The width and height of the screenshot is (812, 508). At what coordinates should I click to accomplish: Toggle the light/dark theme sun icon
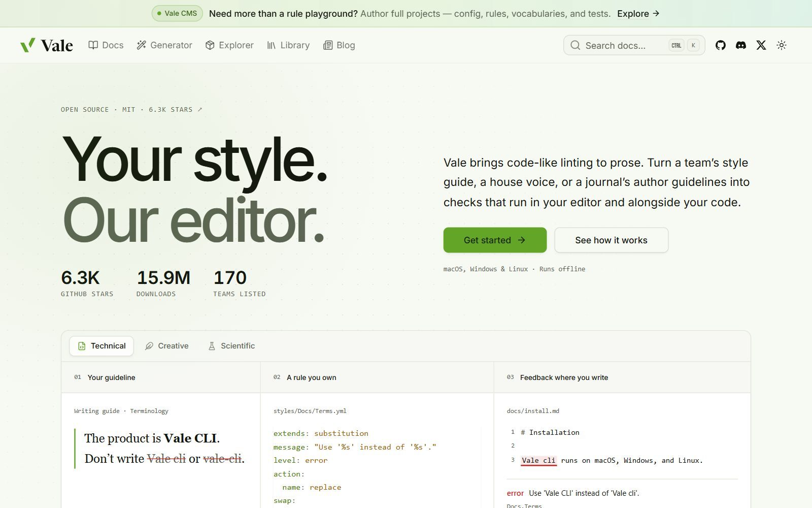(x=782, y=45)
